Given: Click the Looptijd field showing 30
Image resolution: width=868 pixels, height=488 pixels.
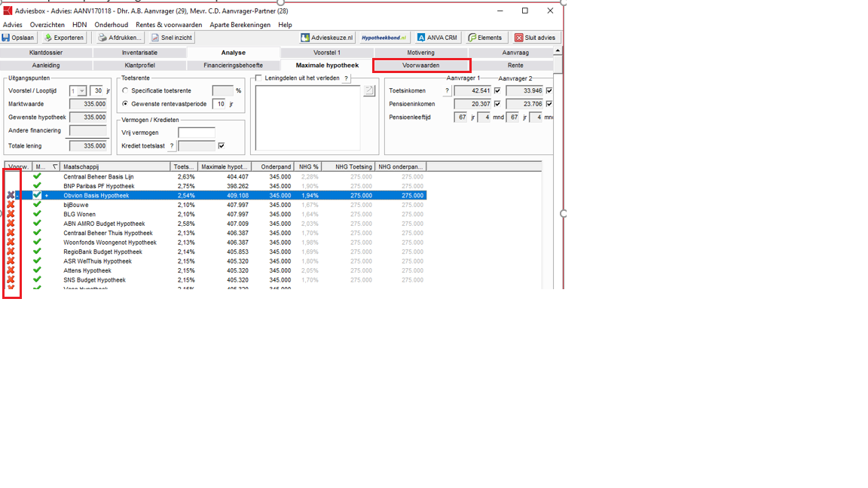Looking at the screenshot, I should (97, 90).
